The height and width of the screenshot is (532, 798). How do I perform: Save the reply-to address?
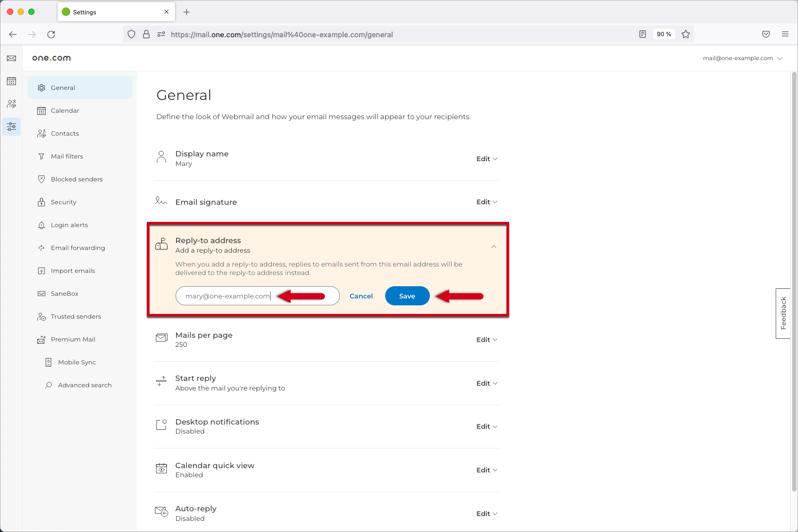[407, 296]
